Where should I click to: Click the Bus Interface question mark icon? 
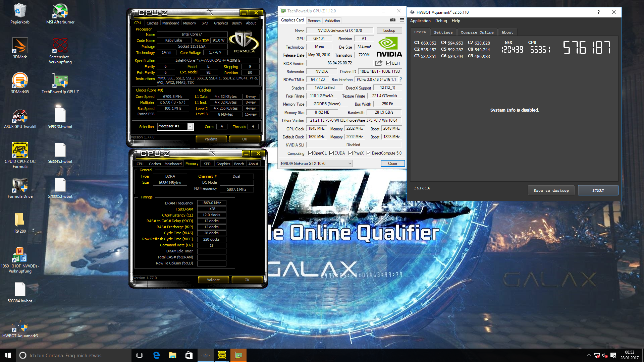pos(400,79)
